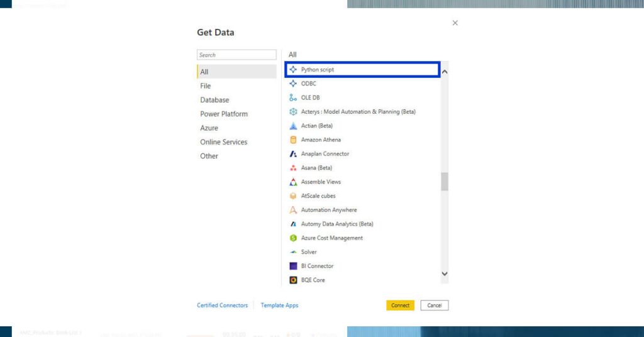Select the "Anaplan Connector" entry text

[325, 153]
